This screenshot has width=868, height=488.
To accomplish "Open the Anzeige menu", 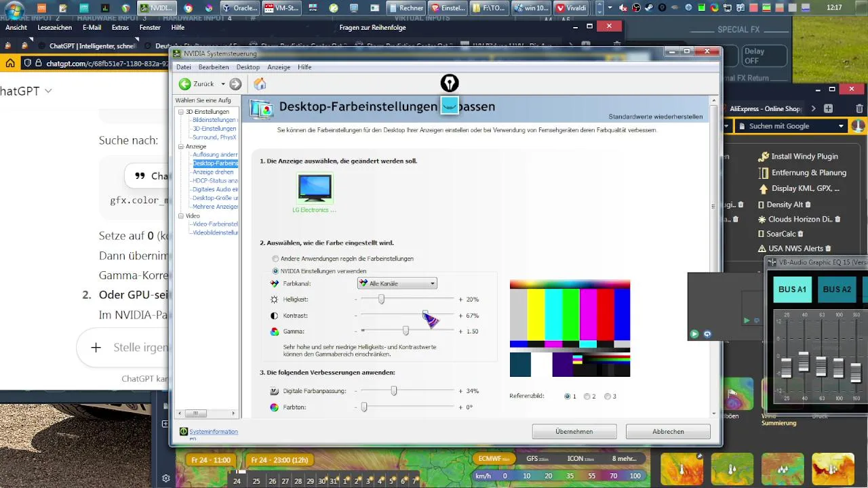I will 279,67.
